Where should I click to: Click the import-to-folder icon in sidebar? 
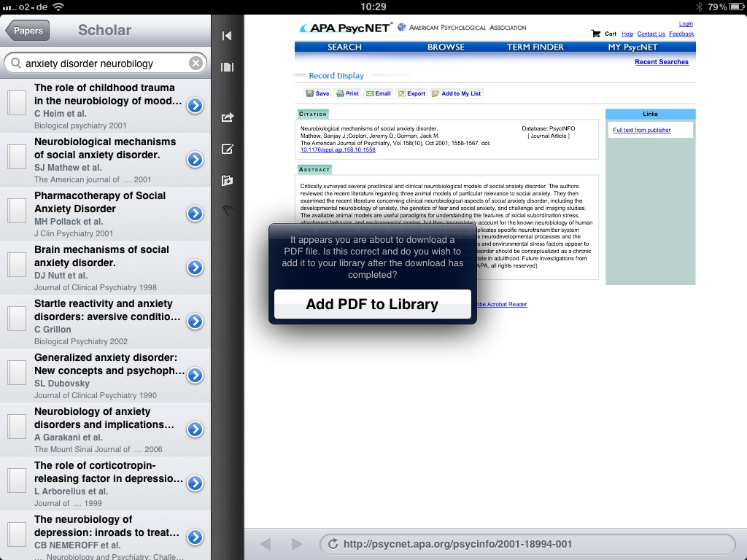point(227,180)
